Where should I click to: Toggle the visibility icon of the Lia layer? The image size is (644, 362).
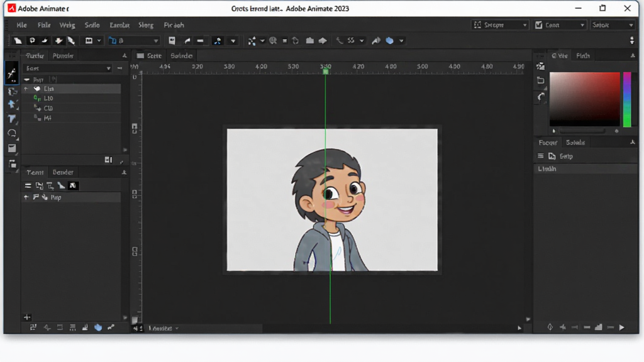coord(37,89)
